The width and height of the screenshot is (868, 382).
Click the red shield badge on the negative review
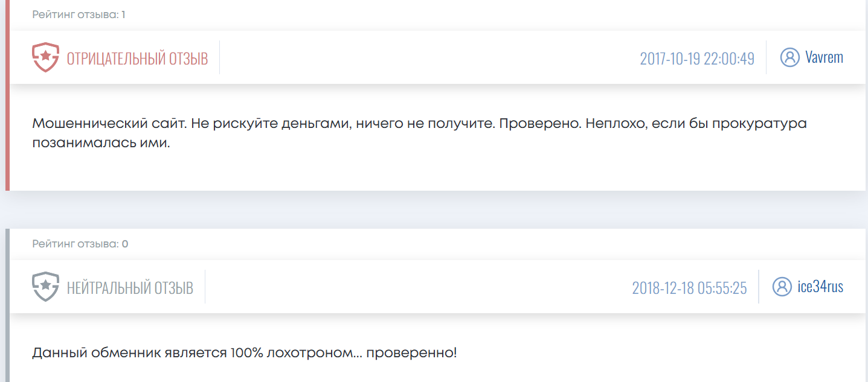45,56
